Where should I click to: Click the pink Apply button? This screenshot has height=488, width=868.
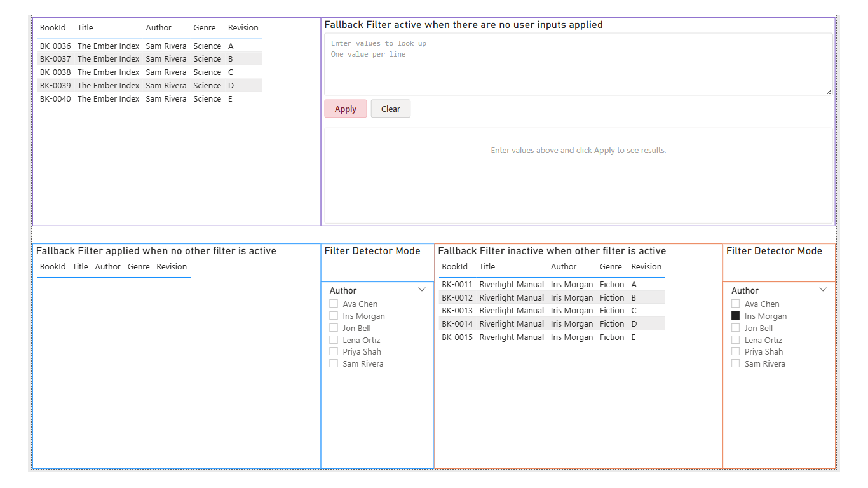pos(346,109)
